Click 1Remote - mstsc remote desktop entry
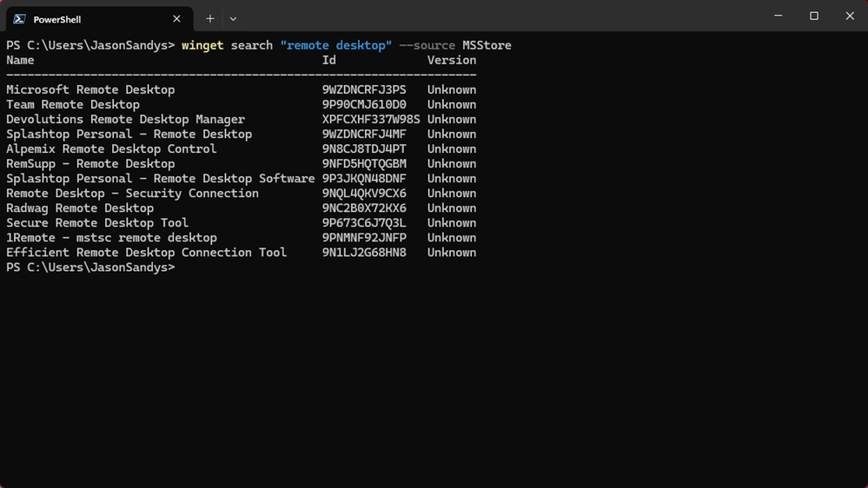 (x=111, y=238)
